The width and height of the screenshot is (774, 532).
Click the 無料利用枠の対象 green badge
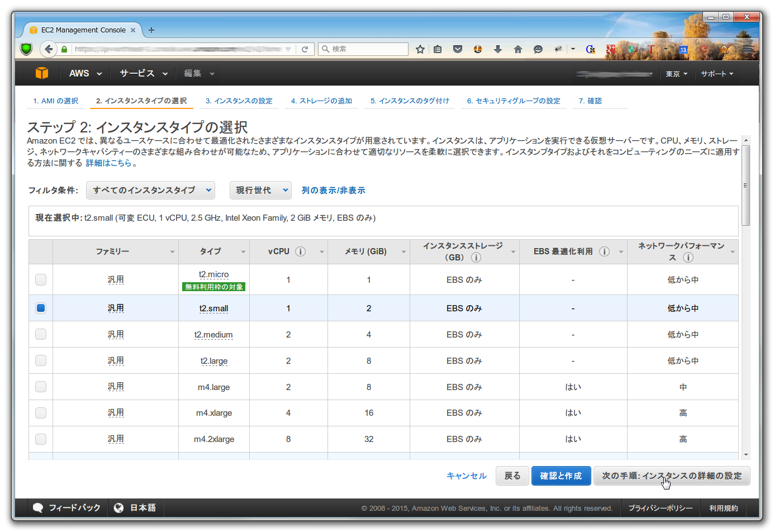point(214,287)
